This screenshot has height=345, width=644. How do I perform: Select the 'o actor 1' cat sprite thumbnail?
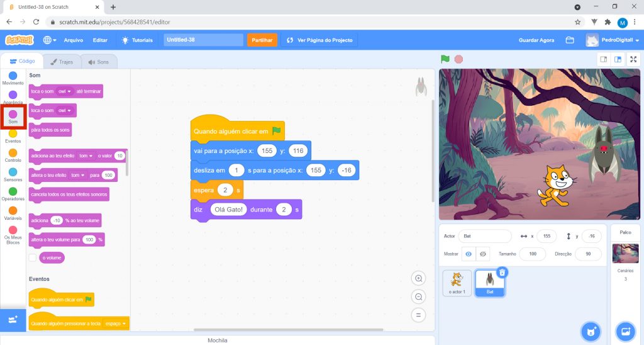click(457, 283)
